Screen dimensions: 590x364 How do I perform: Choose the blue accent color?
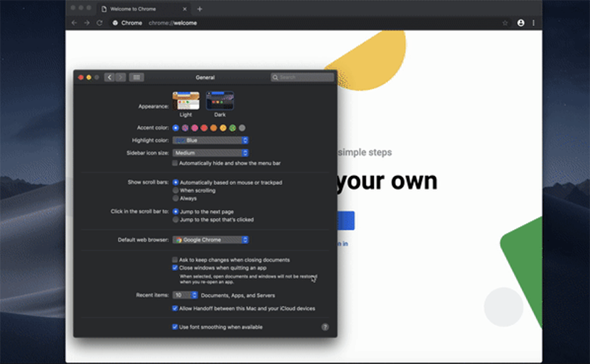176,128
